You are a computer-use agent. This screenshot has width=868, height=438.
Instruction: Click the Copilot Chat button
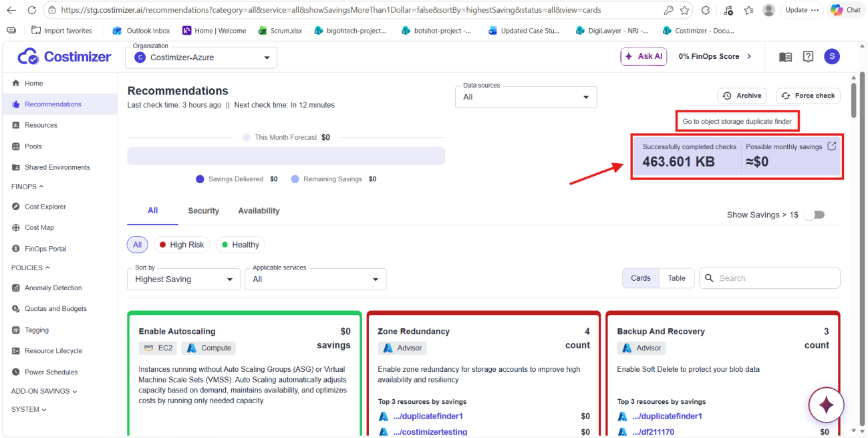[846, 10]
